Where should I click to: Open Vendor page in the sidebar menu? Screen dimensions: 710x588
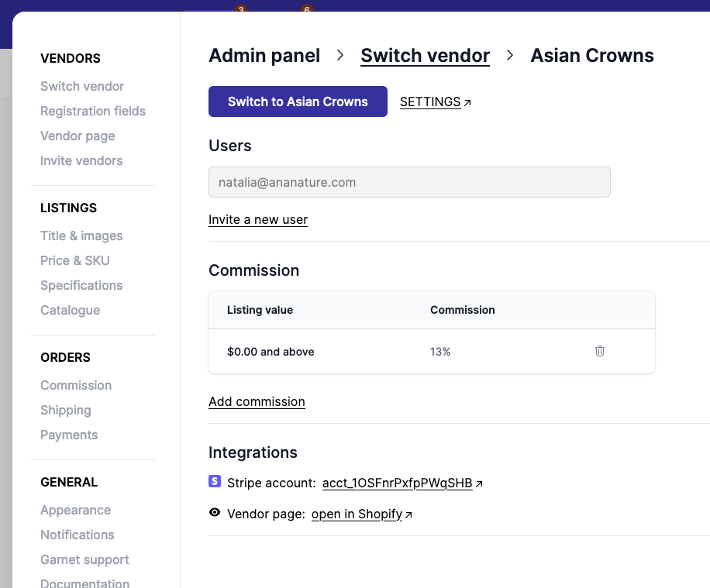click(78, 136)
